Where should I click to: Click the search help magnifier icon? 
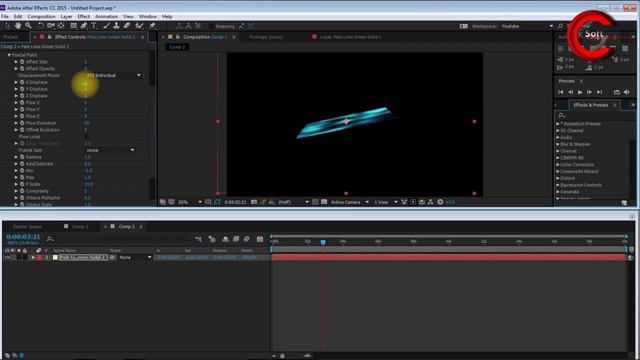coord(560,26)
